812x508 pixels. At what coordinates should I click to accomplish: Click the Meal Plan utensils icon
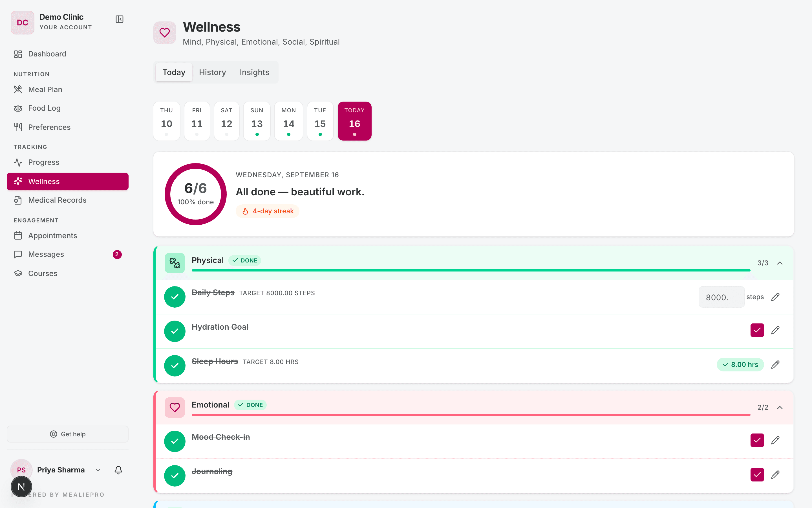coord(18,89)
